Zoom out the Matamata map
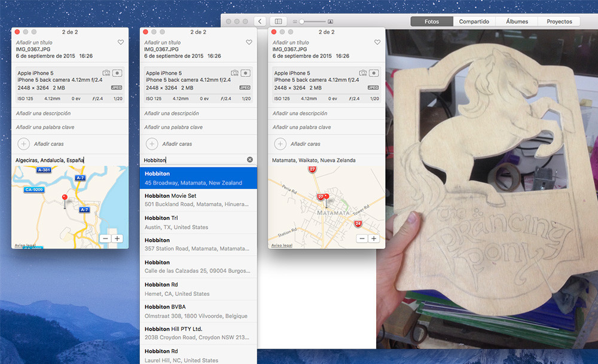This screenshot has height=364, width=598. [x=362, y=238]
